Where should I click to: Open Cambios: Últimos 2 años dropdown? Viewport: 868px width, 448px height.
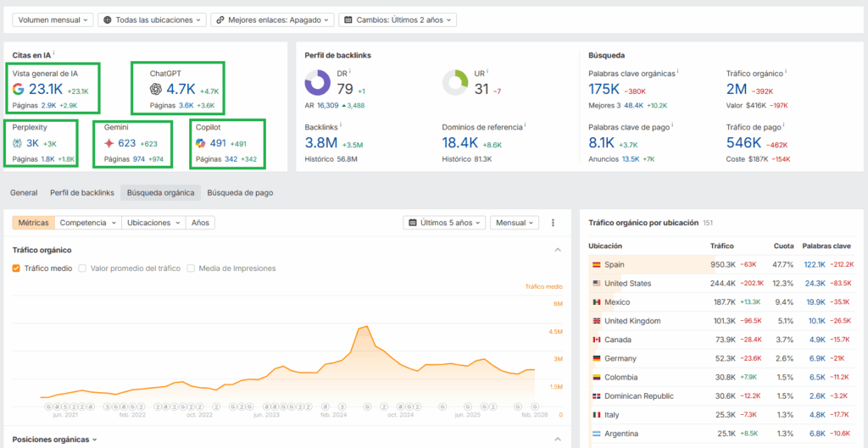[398, 20]
